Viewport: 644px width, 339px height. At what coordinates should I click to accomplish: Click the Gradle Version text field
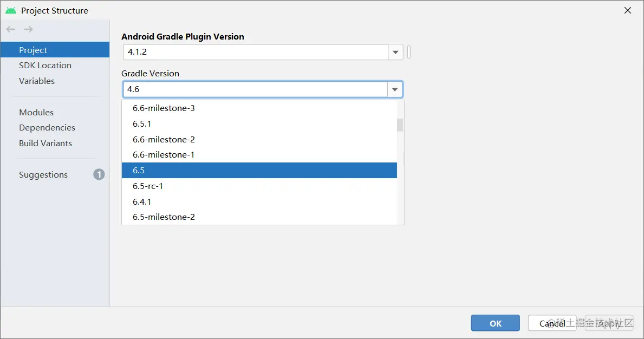[255, 89]
